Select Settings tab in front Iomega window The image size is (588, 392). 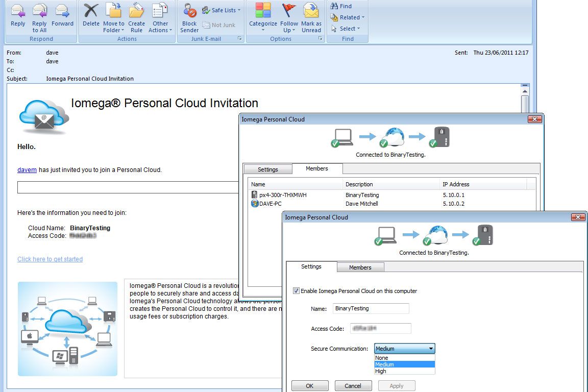[311, 267]
